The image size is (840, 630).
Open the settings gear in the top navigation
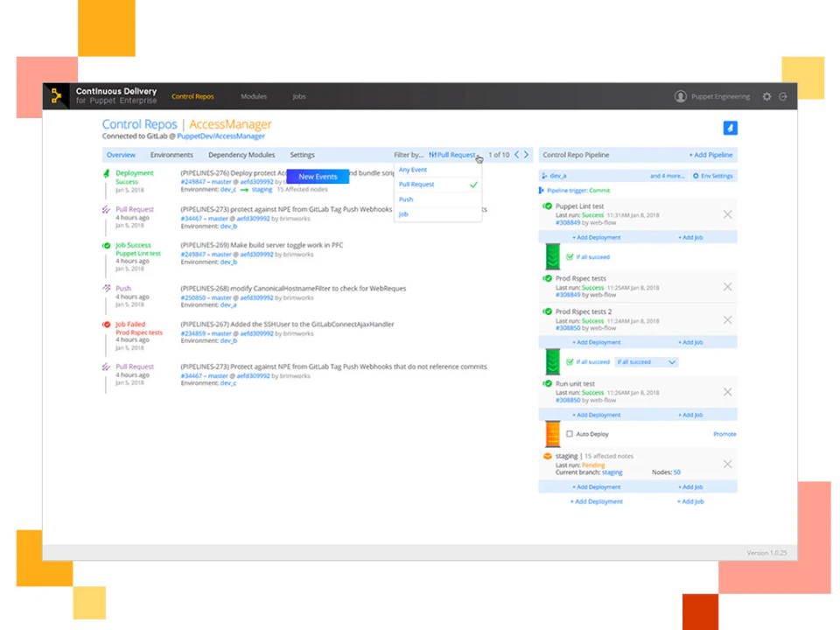766,96
